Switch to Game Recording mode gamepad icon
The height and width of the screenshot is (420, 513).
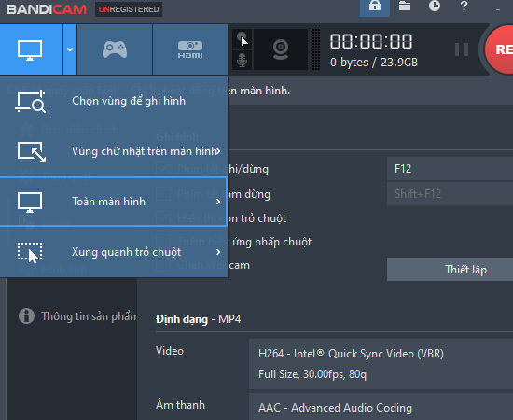pyautogui.click(x=115, y=49)
